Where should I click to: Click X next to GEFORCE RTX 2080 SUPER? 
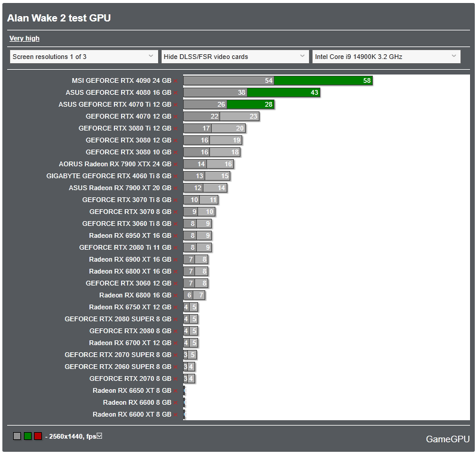[x=175, y=319]
